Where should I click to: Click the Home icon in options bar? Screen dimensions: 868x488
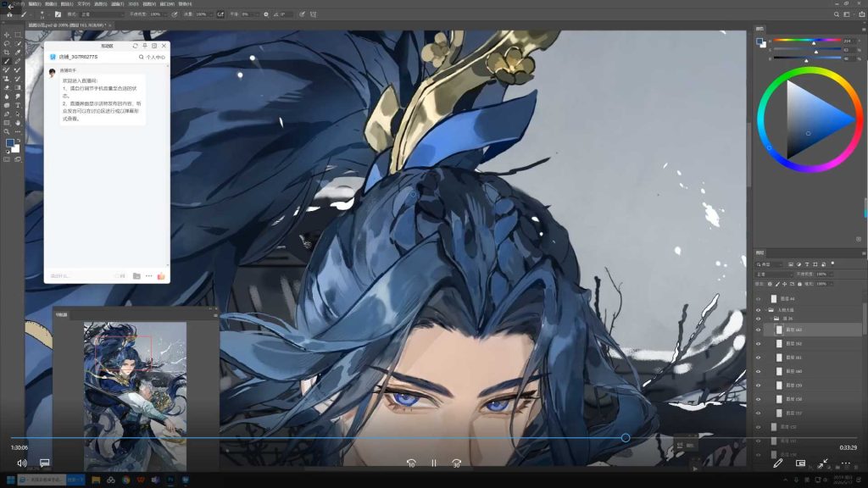9,14
